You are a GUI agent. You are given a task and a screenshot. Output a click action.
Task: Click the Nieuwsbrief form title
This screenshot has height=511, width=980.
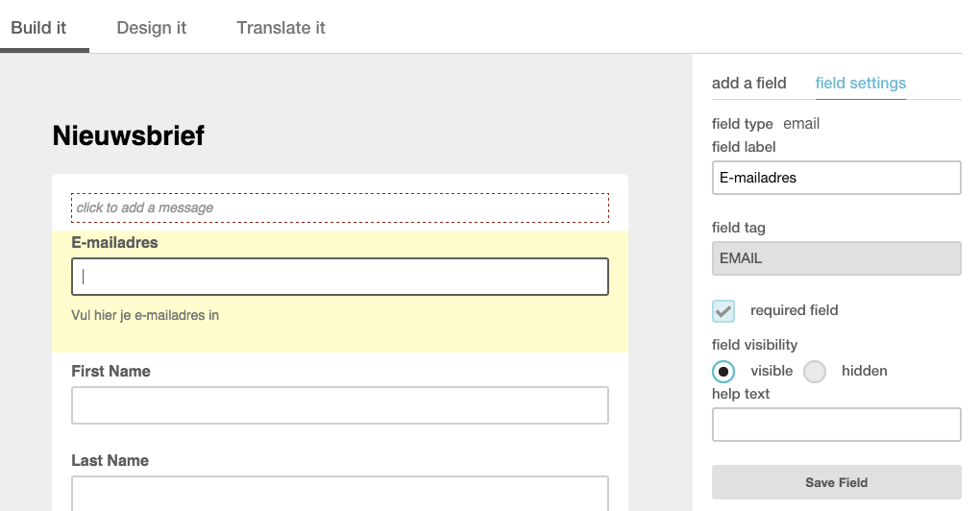pyautogui.click(x=128, y=135)
